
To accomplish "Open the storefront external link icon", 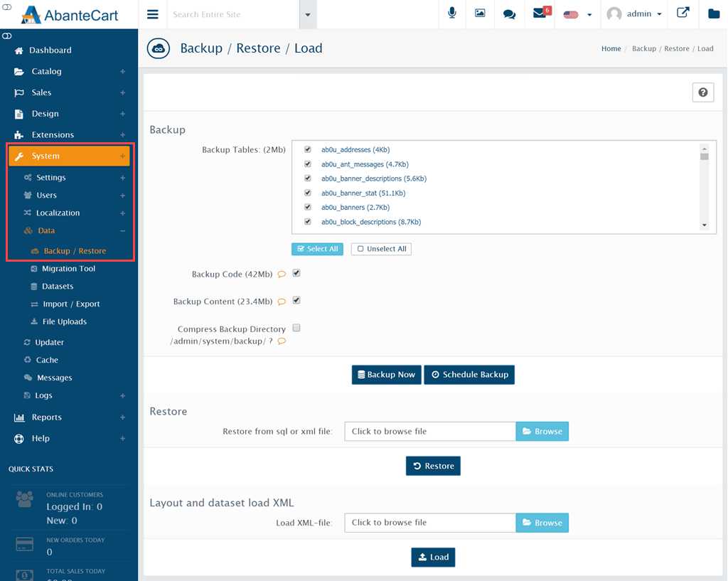I will [683, 13].
